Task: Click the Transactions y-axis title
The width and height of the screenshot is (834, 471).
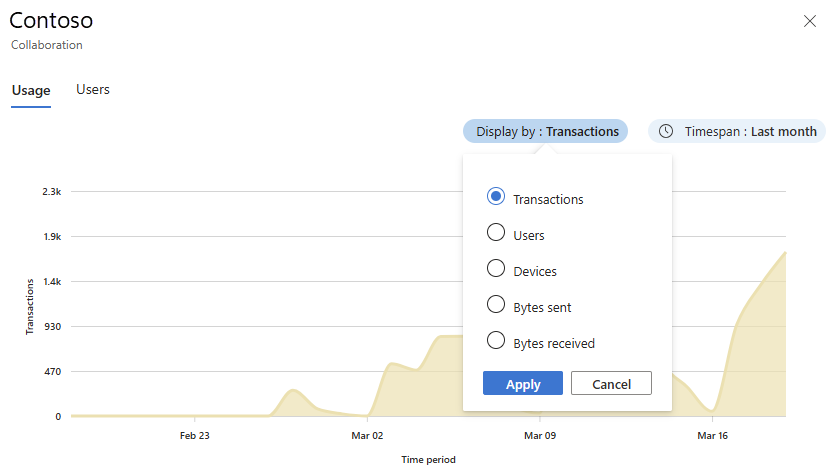Action: (x=30, y=305)
